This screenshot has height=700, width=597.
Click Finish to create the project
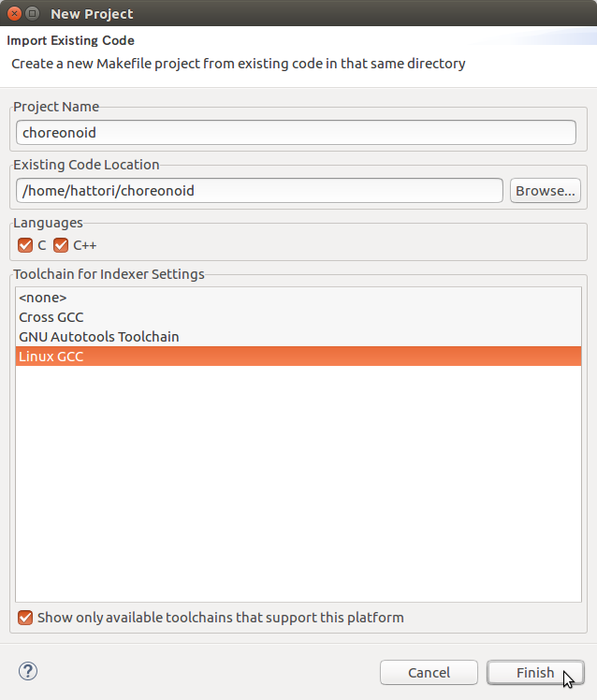(535, 673)
